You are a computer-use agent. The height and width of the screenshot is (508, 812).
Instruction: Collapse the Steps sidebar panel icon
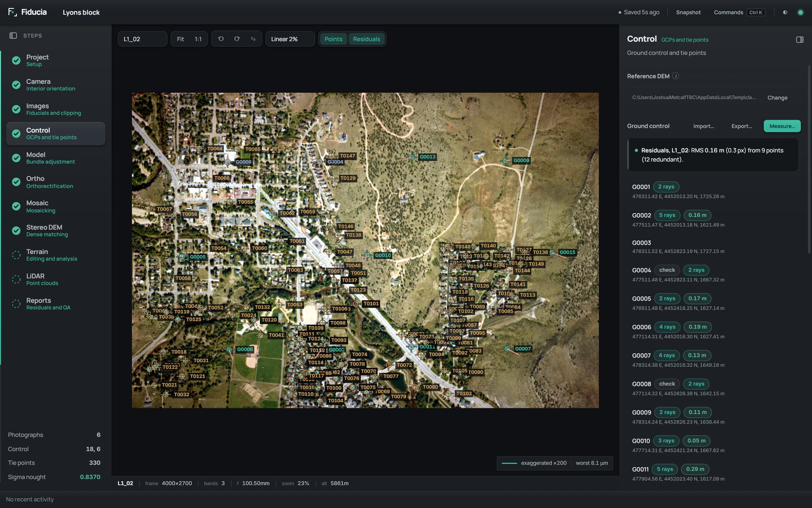pos(13,36)
